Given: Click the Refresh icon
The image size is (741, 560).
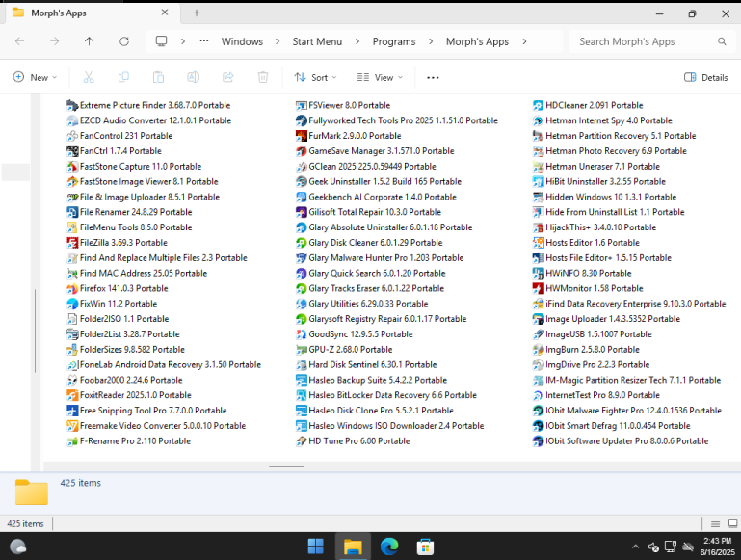Looking at the screenshot, I should (x=123, y=41).
